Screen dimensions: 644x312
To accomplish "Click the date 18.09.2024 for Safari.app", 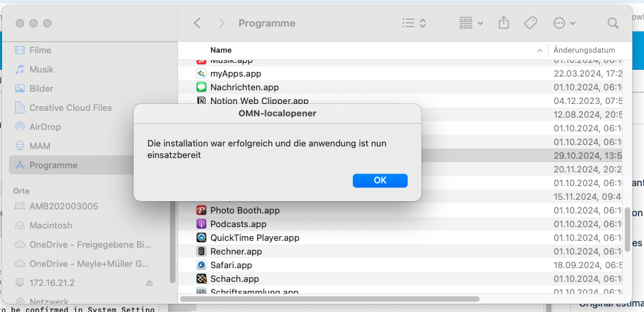I will [x=588, y=265].
